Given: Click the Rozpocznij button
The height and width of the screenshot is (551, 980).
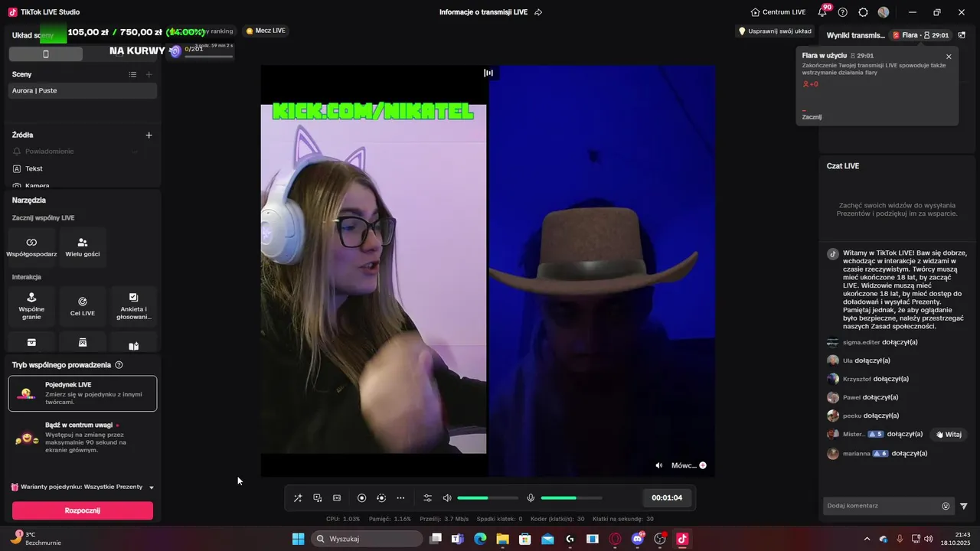Looking at the screenshot, I should pyautogui.click(x=83, y=510).
